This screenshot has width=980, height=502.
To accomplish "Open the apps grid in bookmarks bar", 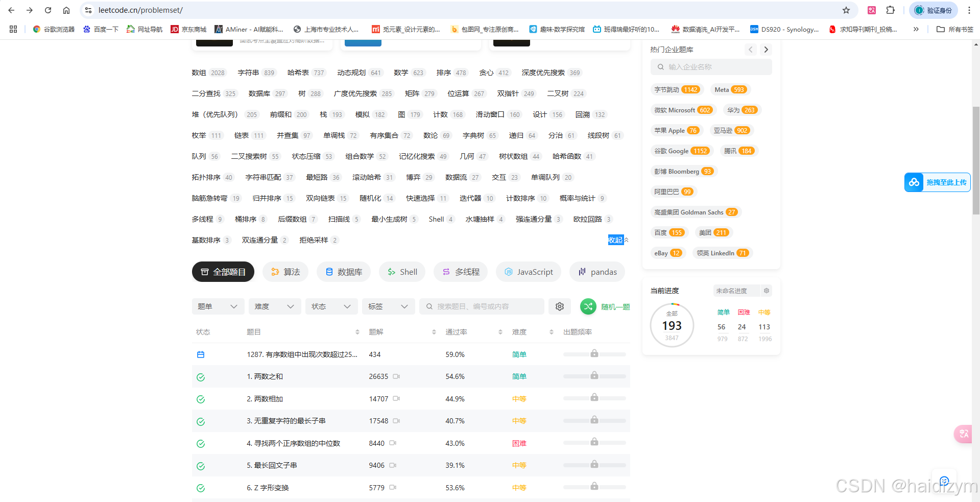I will click(x=13, y=29).
